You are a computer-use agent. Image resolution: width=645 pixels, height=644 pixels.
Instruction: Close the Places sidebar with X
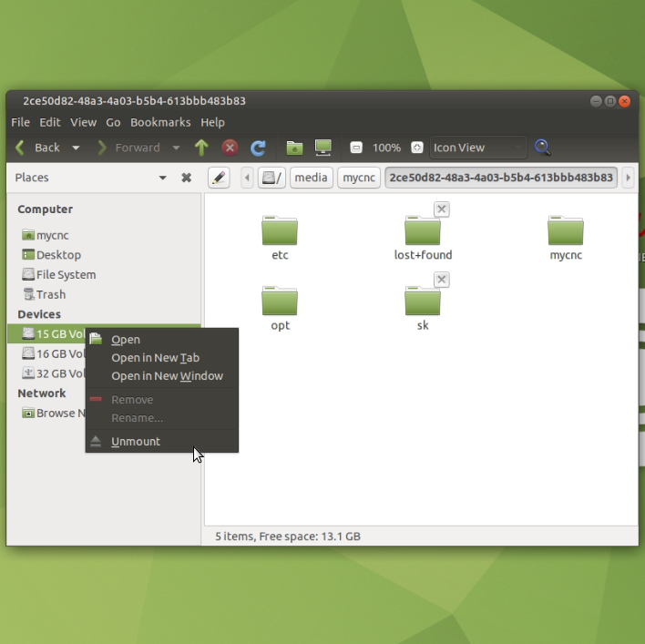pyautogui.click(x=186, y=178)
